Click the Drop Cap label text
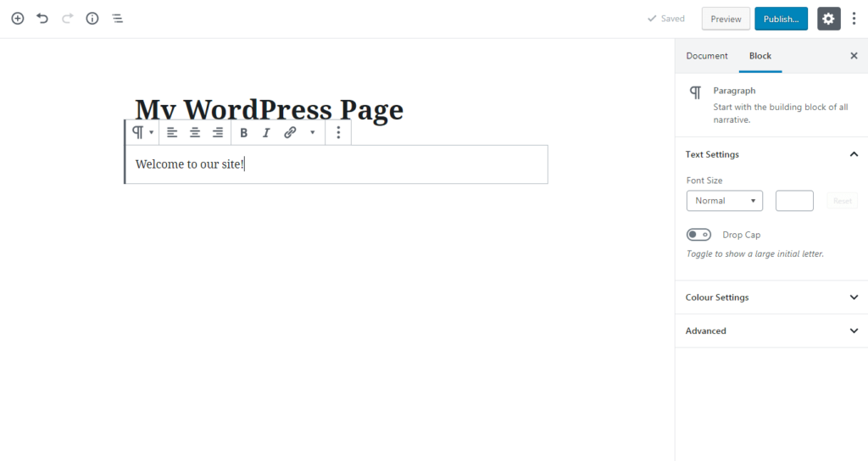This screenshot has width=868, height=461. [x=741, y=235]
